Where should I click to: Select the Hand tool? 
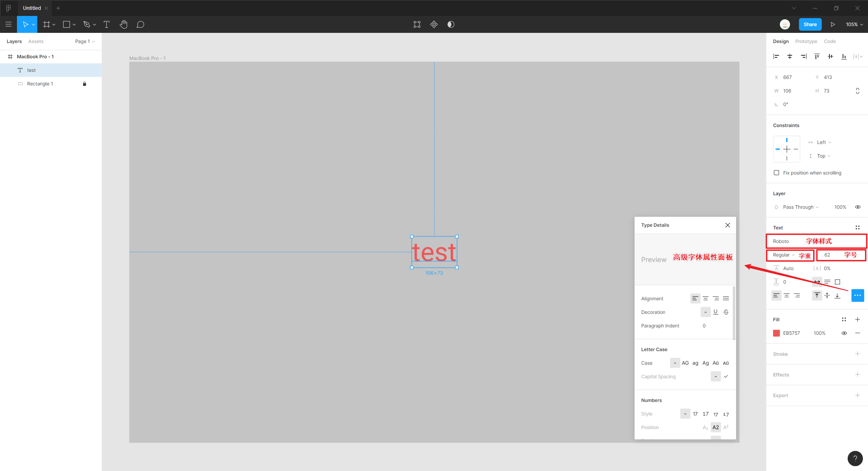coord(123,24)
